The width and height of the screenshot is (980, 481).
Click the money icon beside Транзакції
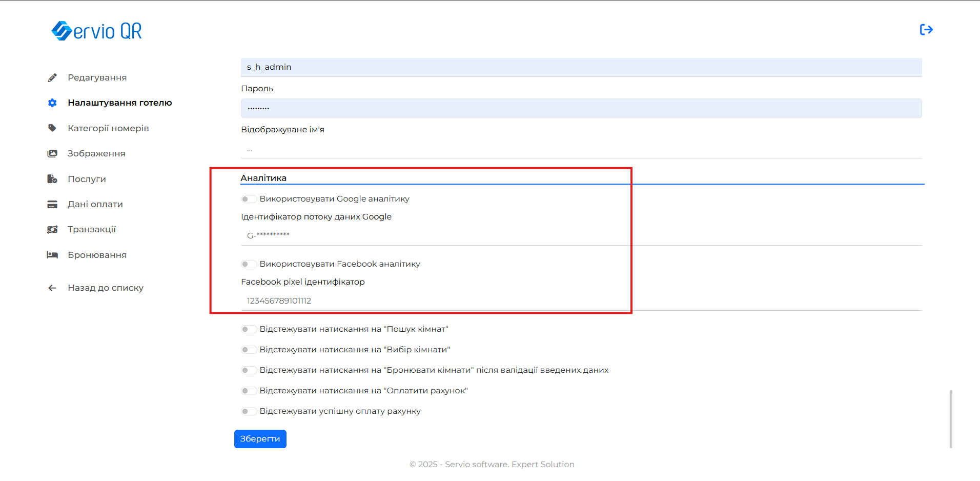52,229
